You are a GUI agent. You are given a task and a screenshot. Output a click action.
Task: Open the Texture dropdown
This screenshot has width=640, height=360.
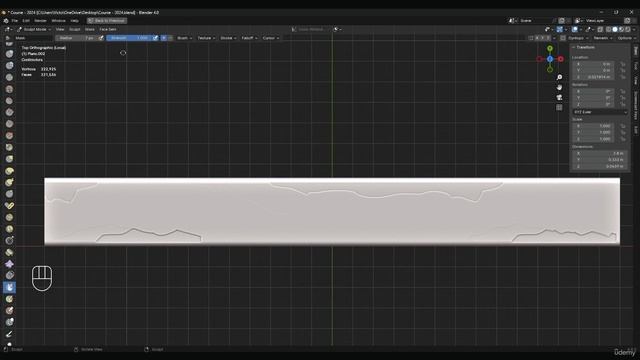point(206,38)
